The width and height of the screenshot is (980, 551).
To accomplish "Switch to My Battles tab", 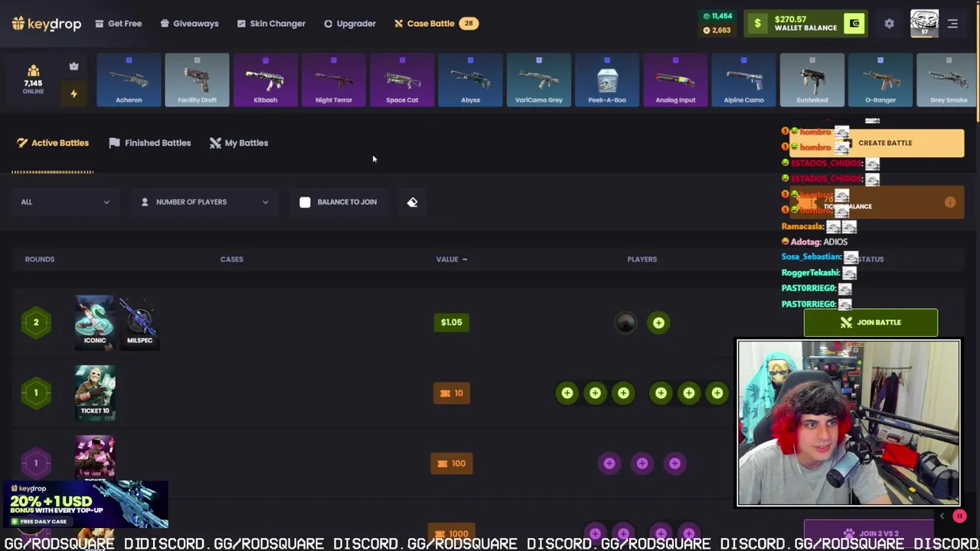I will pyautogui.click(x=239, y=143).
